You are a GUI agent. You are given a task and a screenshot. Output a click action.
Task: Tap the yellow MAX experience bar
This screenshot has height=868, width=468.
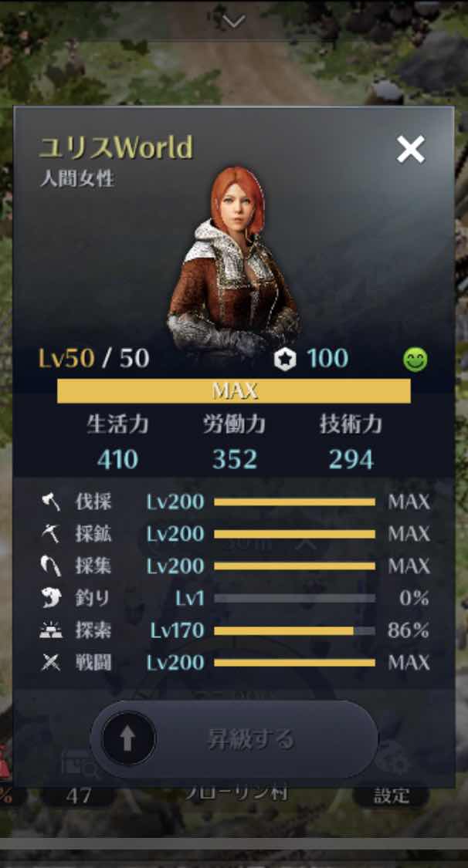pos(234,391)
